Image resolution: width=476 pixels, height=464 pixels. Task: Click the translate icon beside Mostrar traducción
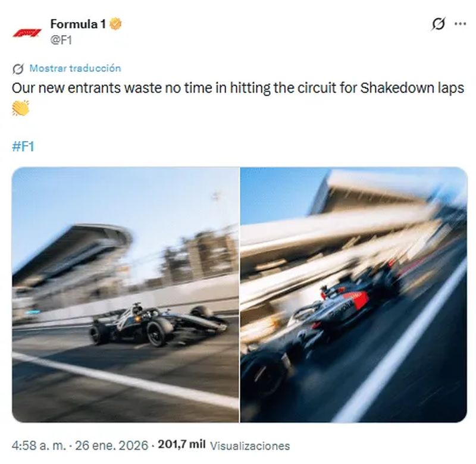point(18,69)
